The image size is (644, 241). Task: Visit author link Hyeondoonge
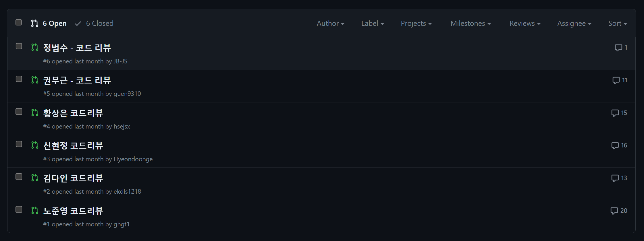tap(133, 159)
